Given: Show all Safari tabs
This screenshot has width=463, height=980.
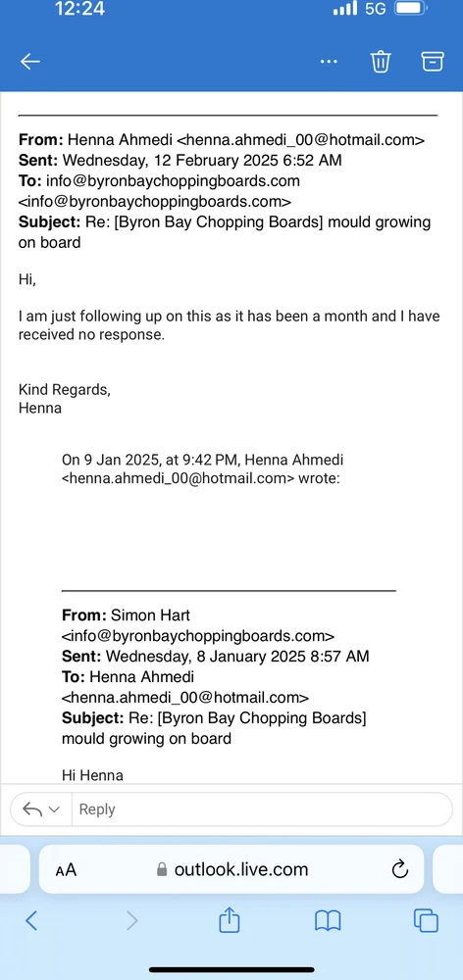Looking at the screenshot, I should (x=426, y=920).
